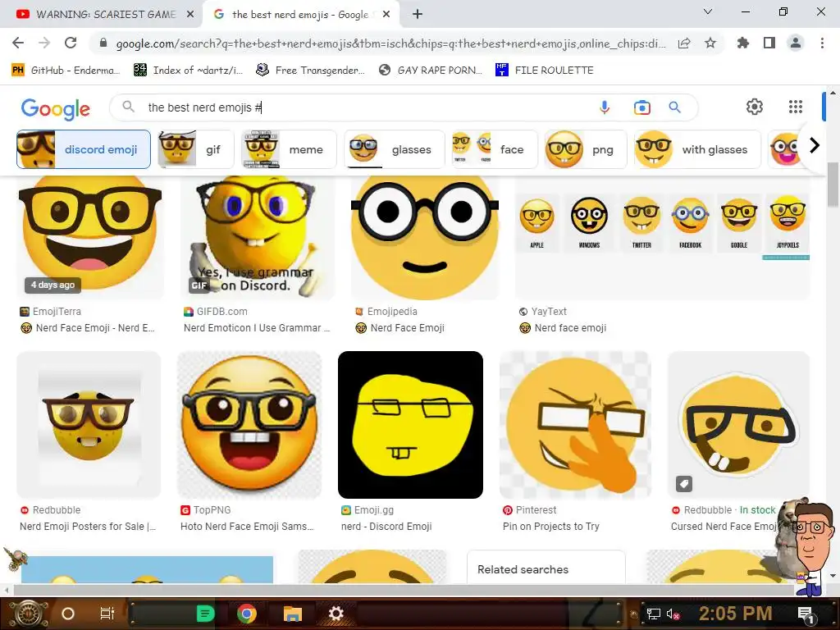This screenshot has width=840, height=630.
Task: Open the FILE ROULETTE bookmark
Action: coord(545,71)
